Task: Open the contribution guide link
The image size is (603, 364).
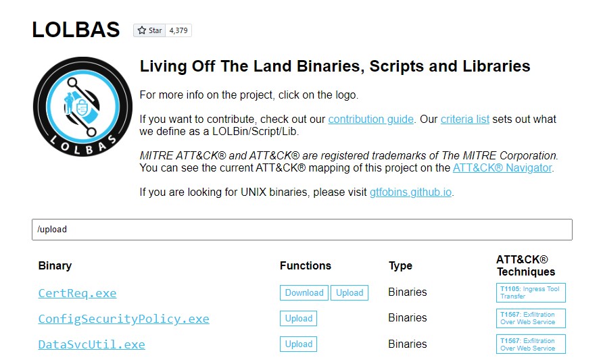Action: click(370, 119)
